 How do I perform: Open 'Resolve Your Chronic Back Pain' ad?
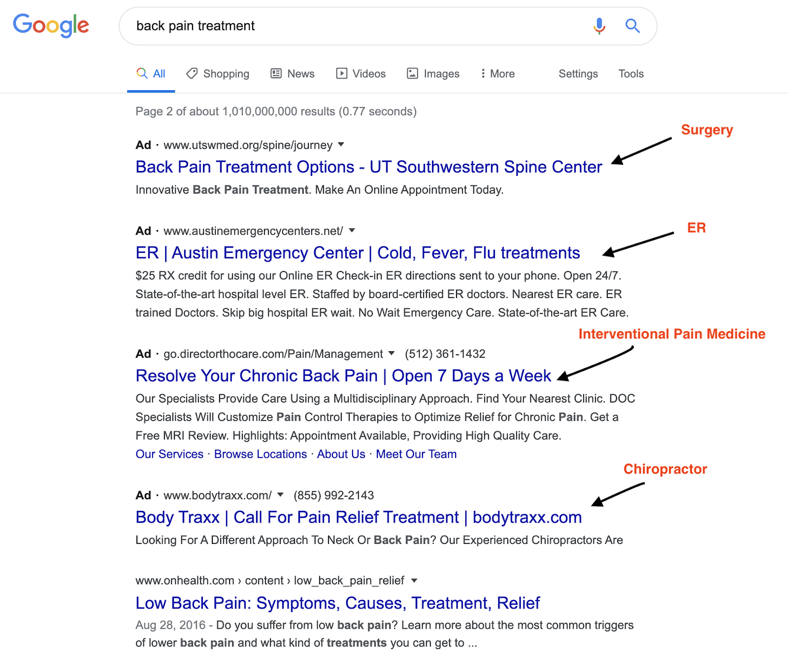tap(343, 376)
